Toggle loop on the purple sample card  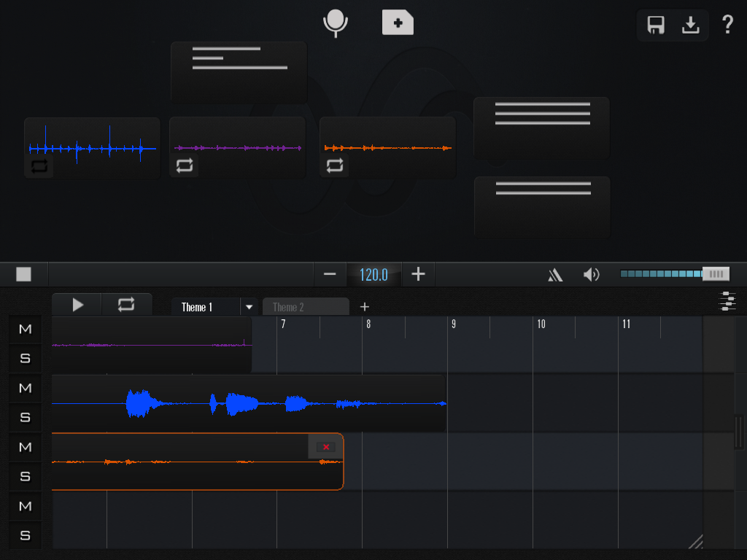pyautogui.click(x=185, y=166)
